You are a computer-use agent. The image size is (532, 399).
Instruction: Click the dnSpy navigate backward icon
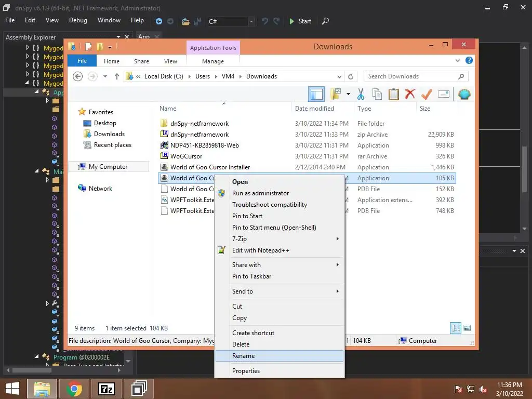click(158, 21)
